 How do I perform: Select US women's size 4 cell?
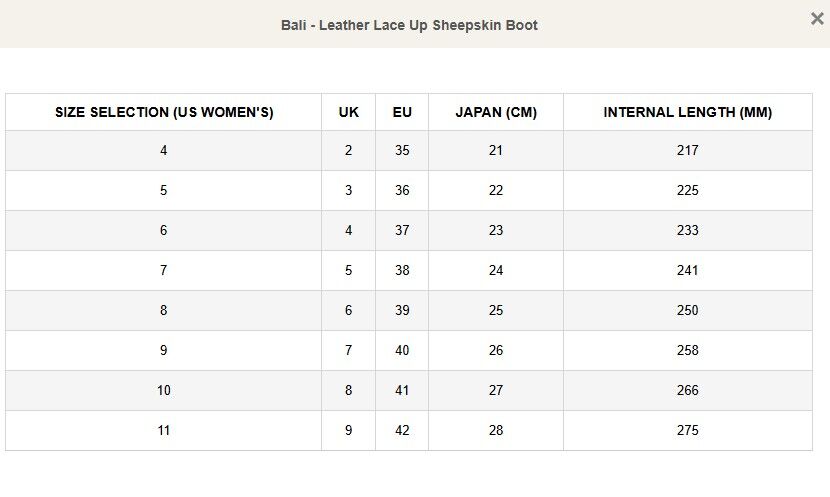[x=164, y=151]
